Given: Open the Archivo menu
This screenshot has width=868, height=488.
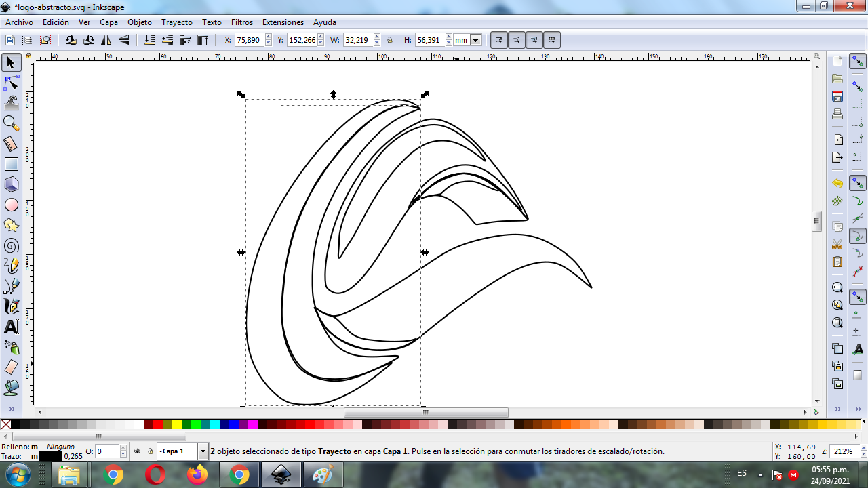Looking at the screenshot, I should [x=19, y=22].
